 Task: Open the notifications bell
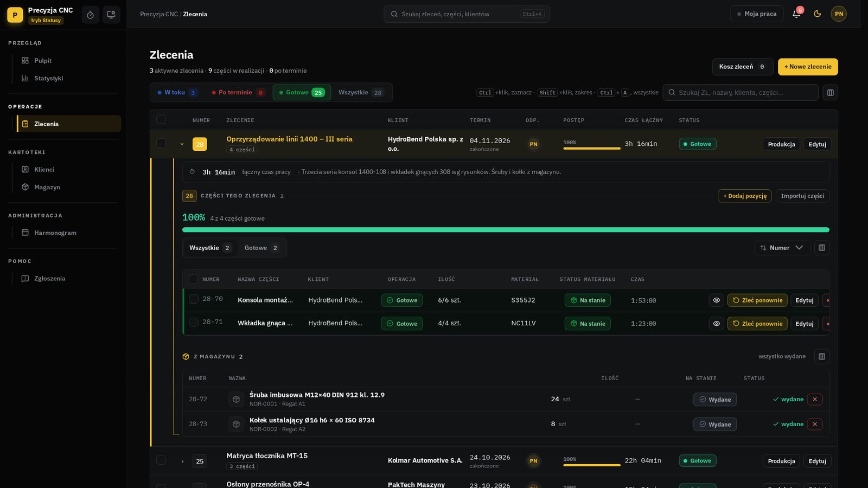pyautogui.click(x=796, y=14)
